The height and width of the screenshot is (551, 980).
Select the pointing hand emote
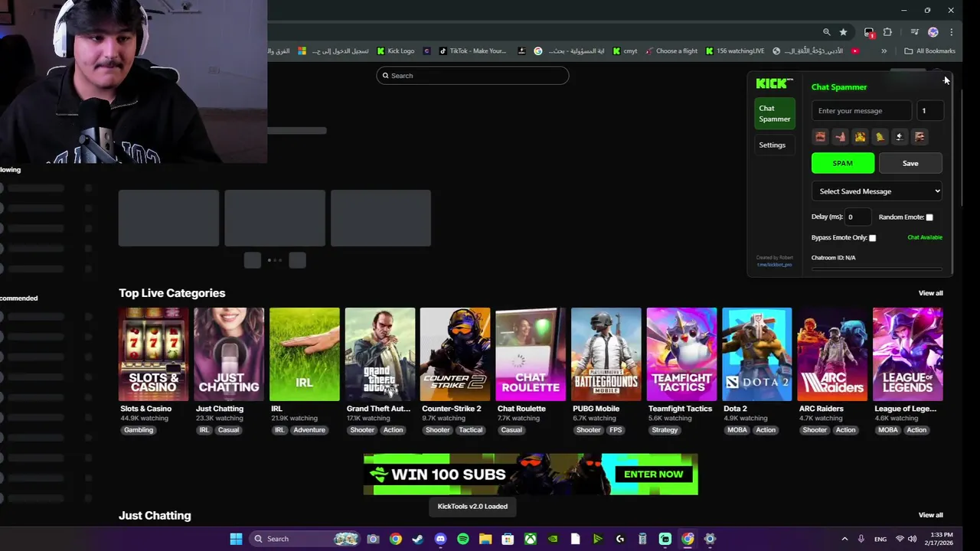(841, 137)
